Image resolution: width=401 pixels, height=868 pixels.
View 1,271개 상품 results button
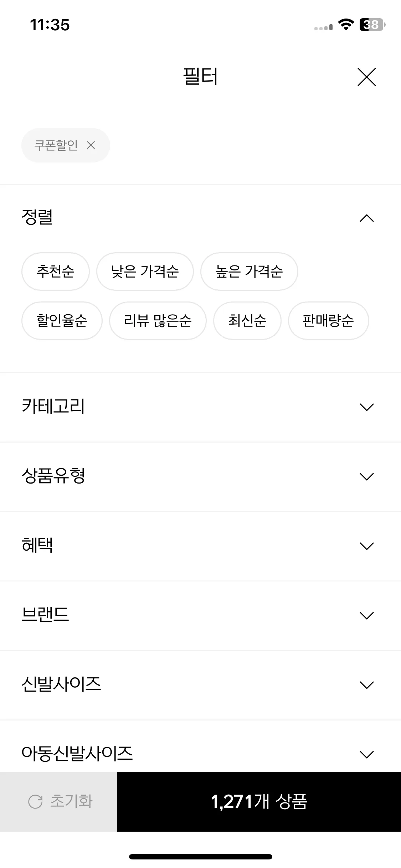click(x=259, y=802)
